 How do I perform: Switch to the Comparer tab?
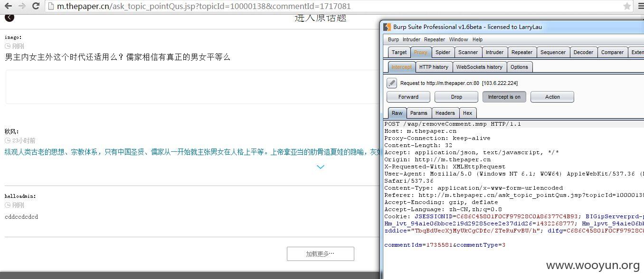pyautogui.click(x=612, y=52)
